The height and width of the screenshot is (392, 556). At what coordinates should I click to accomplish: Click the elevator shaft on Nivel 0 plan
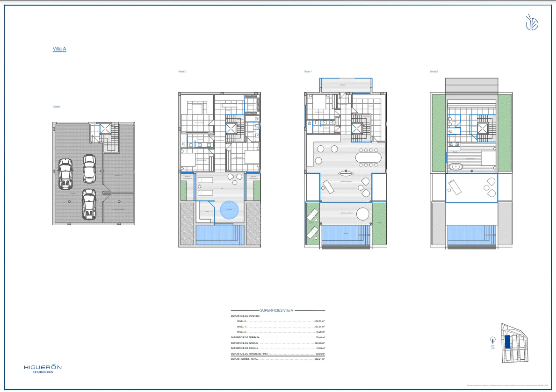tap(231, 129)
